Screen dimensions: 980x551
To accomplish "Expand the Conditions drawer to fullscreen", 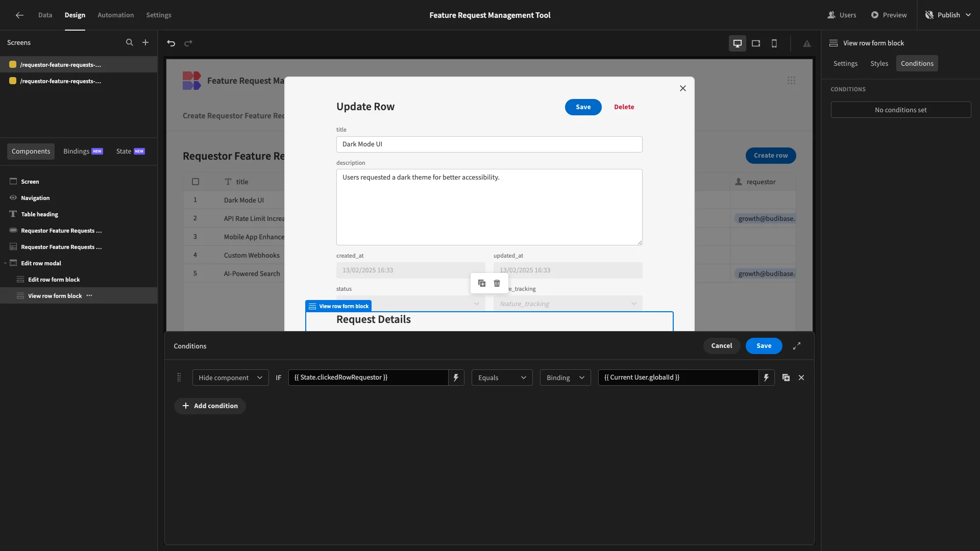I will (x=797, y=346).
